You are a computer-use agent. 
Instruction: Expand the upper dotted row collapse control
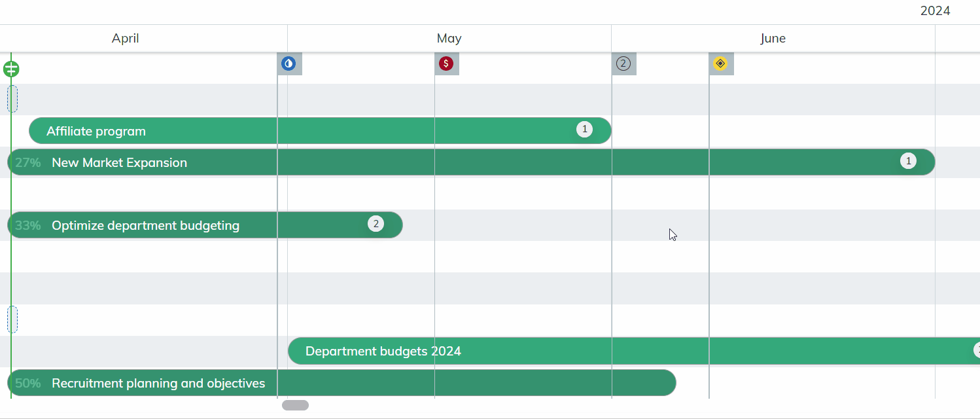pyautogui.click(x=12, y=99)
